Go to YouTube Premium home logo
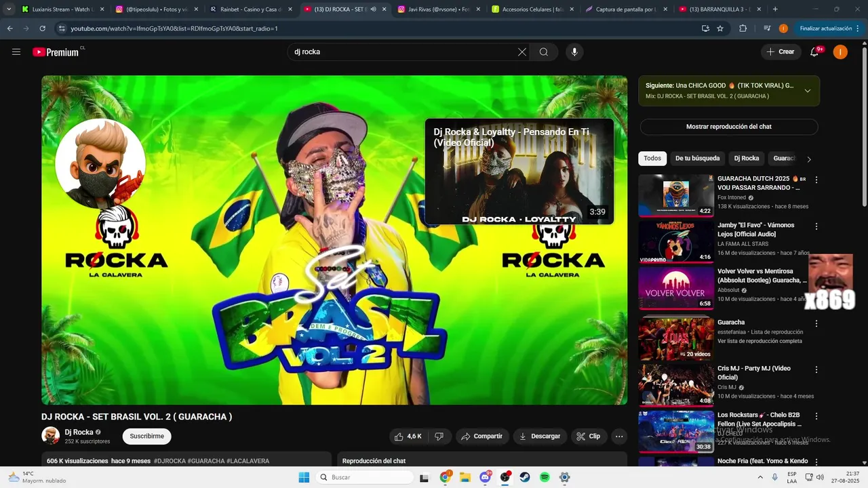The width and height of the screenshot is (868, 488). 57,52
